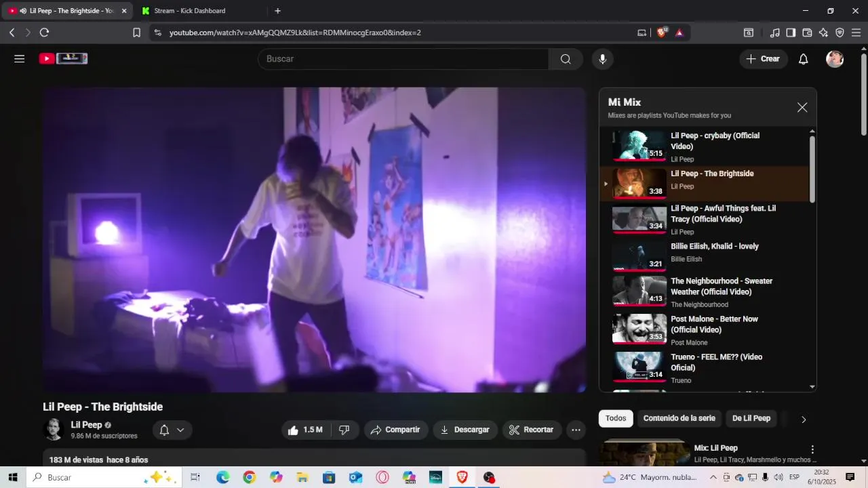Dislike the video with thumbs-down
Viewport: 868px width, 488px height.
pyautogui.click(x=344, y=430)
